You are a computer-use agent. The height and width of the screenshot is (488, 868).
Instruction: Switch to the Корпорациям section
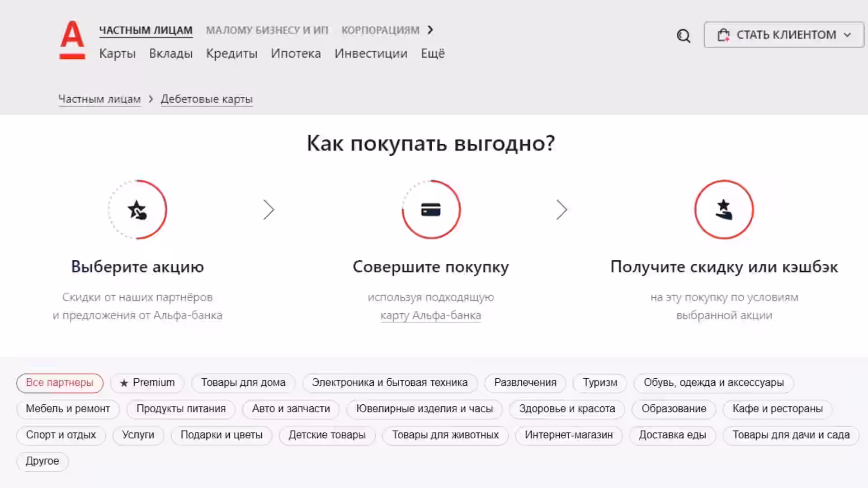[380, 30]
